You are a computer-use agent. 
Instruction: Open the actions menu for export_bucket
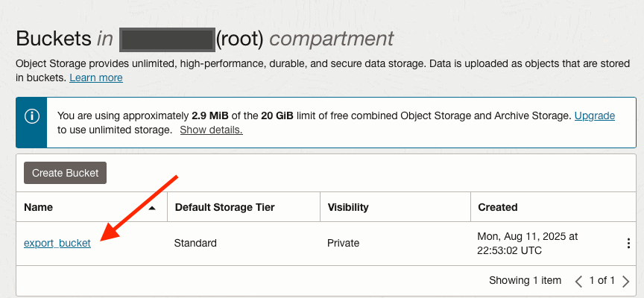[628, 244]
